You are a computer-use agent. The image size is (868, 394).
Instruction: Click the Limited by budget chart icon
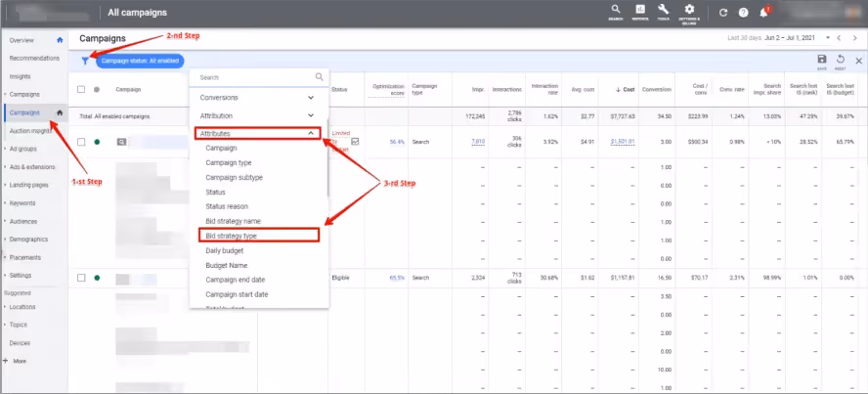pyautogui.click(x=355, y=141)
